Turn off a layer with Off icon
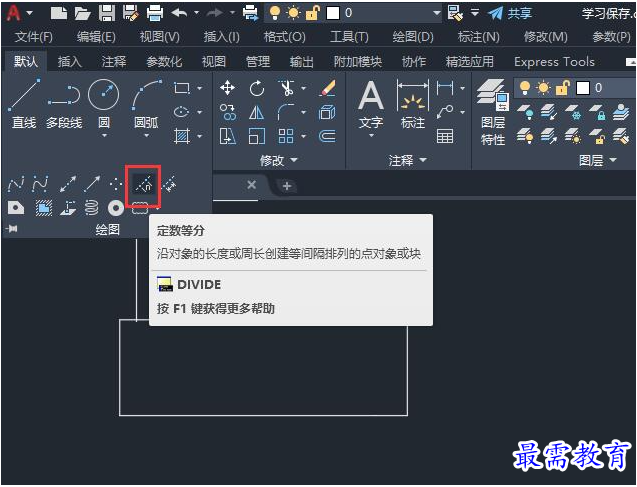This screenshot has height=487, width=637. click(524, 112)
